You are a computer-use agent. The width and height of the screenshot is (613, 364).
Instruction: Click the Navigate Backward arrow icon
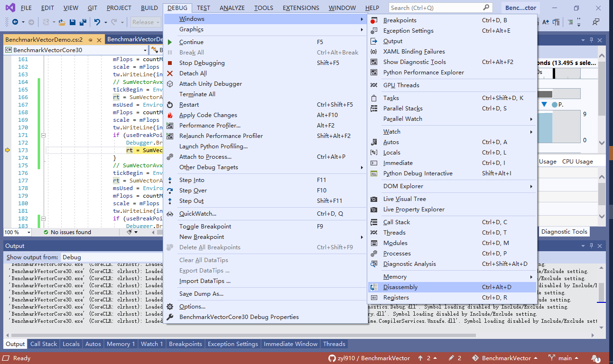[x=15, y=22]
